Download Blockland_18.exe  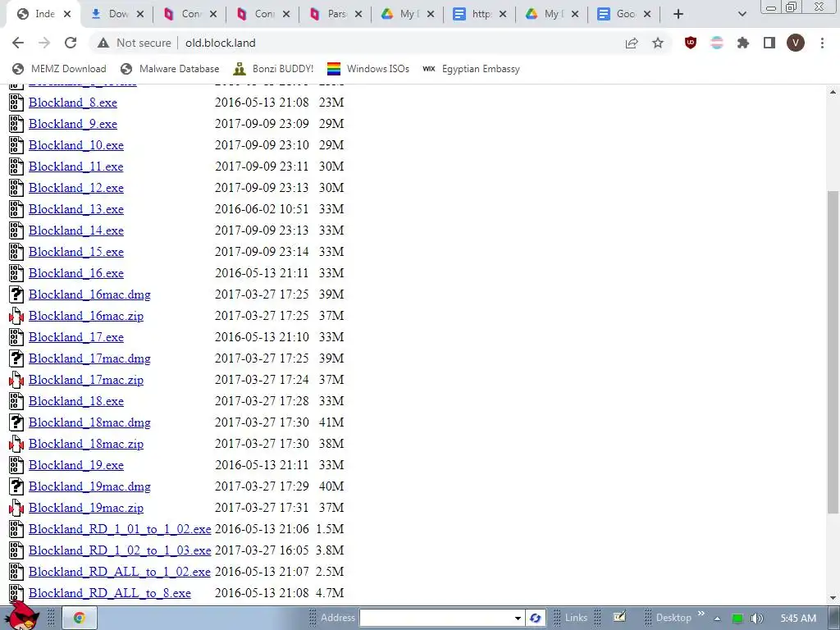[76, 401]
